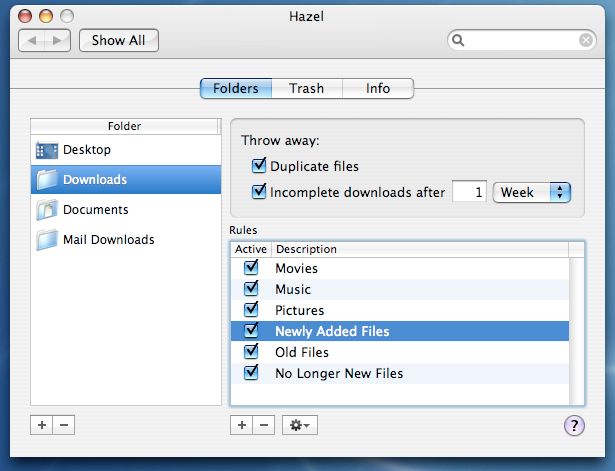
Task: Remove selected folder with minus button
Action: (x=64, y=425)
